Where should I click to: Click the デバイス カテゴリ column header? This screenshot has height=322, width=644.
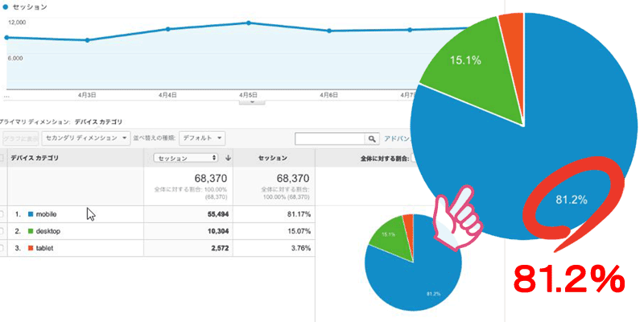click(x=34, y=158)
